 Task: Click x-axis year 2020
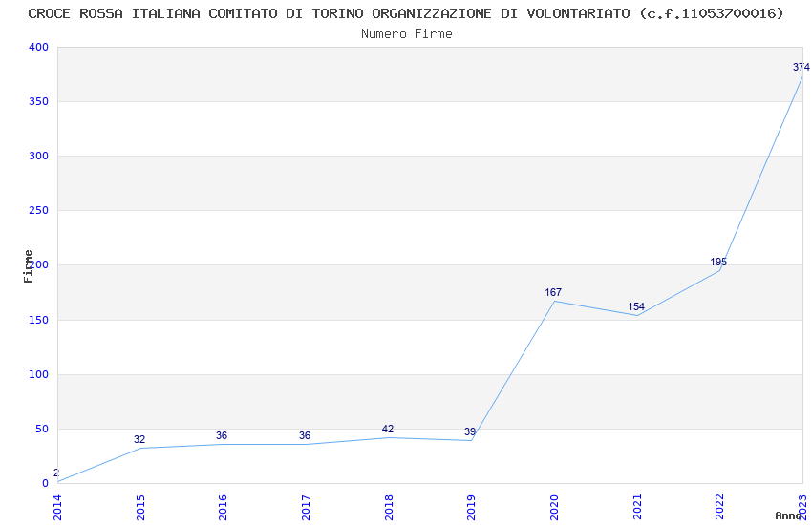pos(554,508)
